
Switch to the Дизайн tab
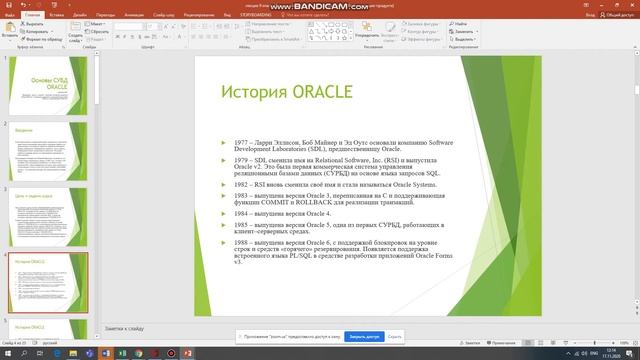[80, 15]
